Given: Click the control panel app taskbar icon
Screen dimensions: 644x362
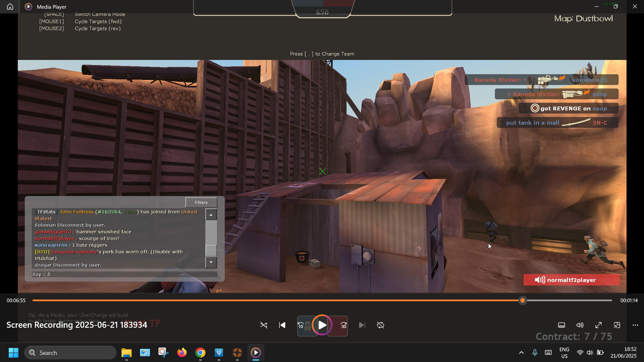Looking at the screenshot, I should (x=145, y=353).
